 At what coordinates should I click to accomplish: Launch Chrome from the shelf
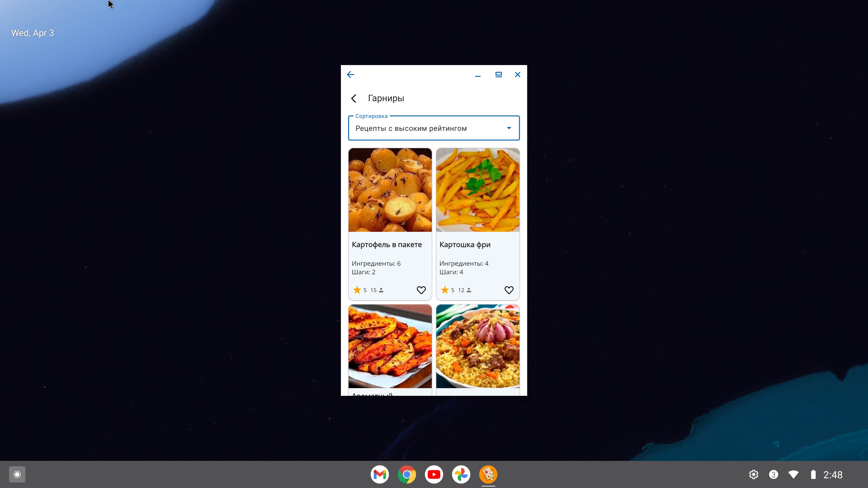407,474
